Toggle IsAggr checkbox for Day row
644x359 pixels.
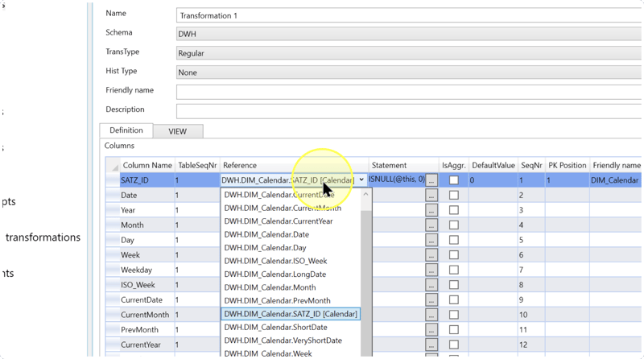coord(454,240)
